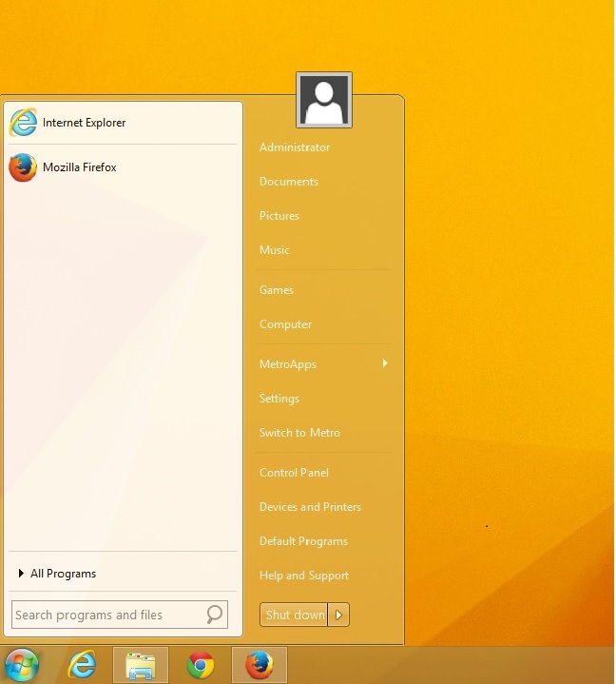Screen dimensions: 616x684
Task: Open the Shut down options arrow
Action: coord(339,616)
